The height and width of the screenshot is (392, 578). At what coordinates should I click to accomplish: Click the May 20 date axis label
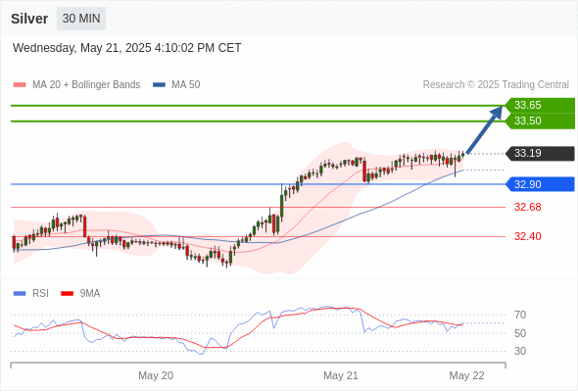pos(156,375)
